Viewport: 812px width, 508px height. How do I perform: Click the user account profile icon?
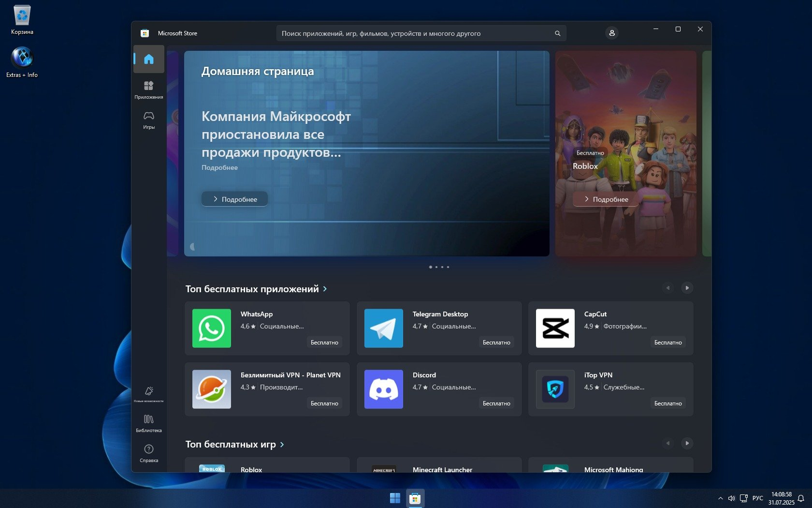pyautogui.click(x=611, y=33)
